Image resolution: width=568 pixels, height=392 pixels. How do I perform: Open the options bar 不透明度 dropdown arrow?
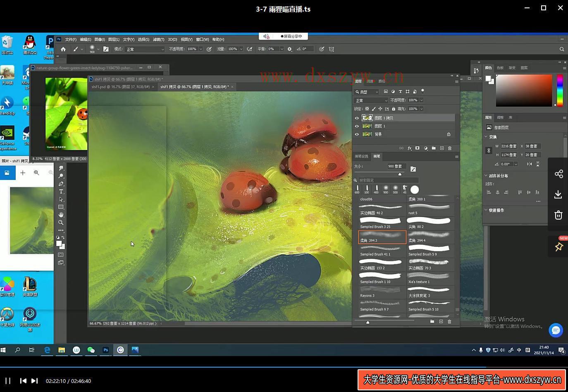coord(200,49)
